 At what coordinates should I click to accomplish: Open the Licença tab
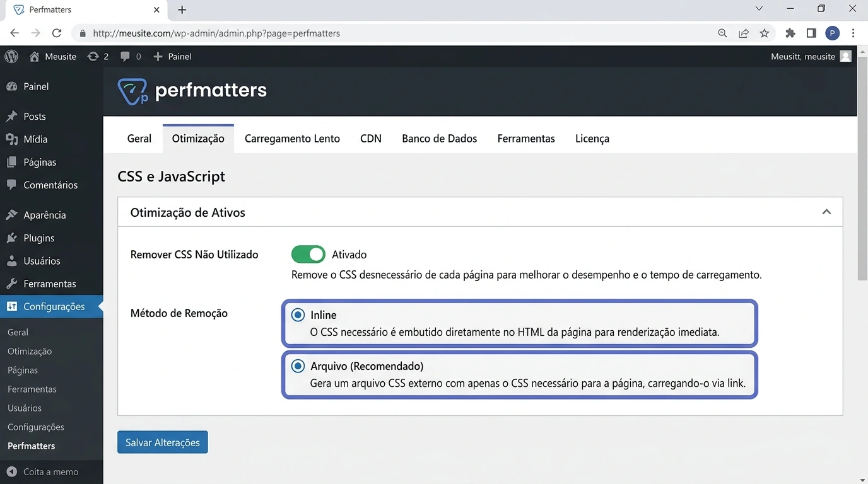592,139
